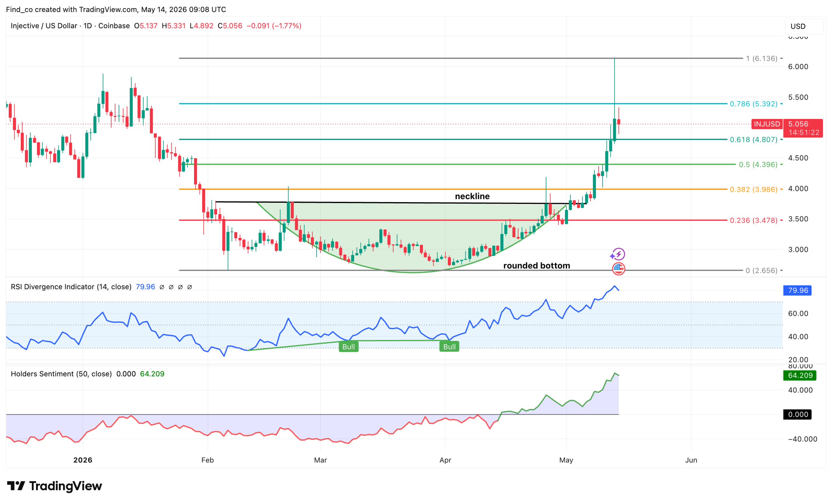
Task: Click the 0 (2.656) Fibonacci label
Action: 761,270
